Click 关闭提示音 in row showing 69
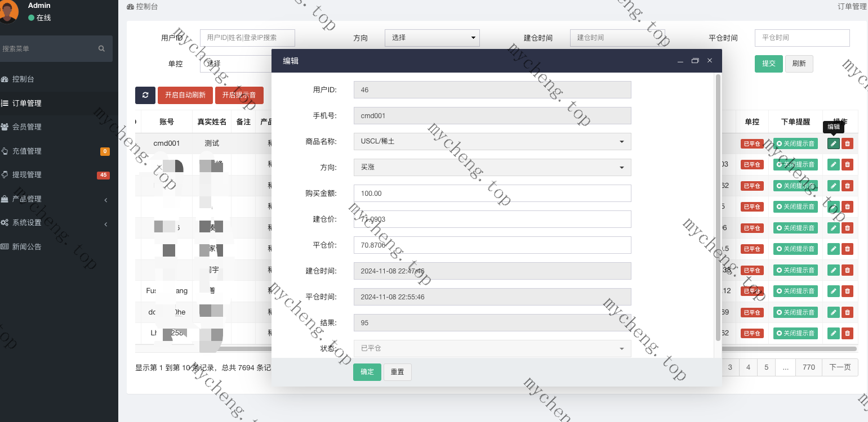 tap(795, 312)
